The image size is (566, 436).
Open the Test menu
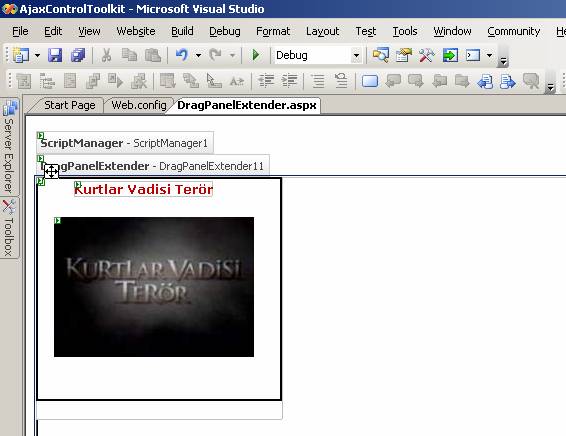[x=366, y=31]
